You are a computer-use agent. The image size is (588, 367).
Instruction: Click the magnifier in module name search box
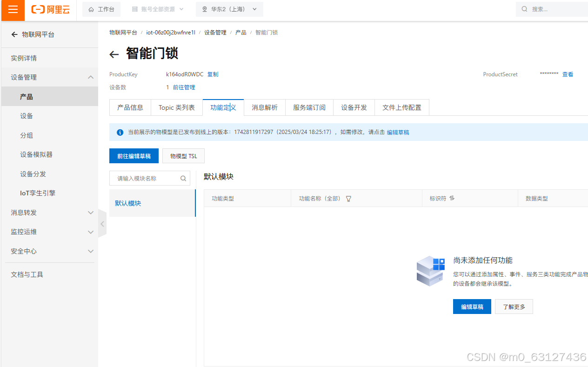point(183,178)
